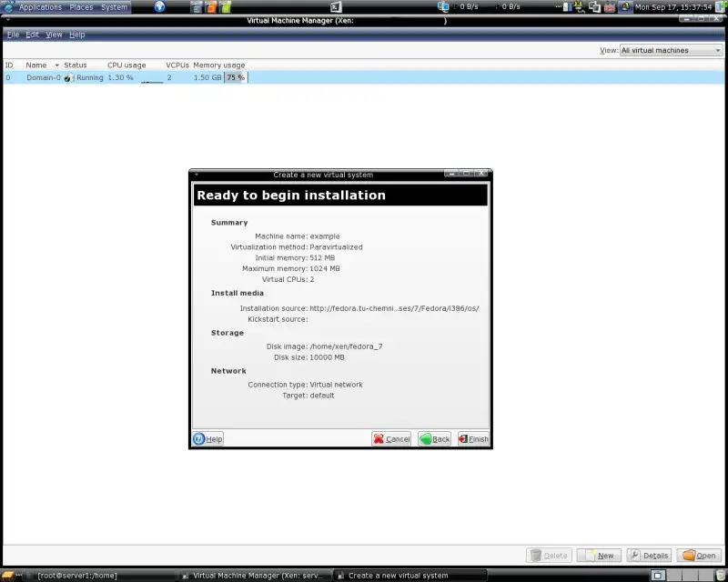Click the notification icon beside the clock

tap(722, 7)
